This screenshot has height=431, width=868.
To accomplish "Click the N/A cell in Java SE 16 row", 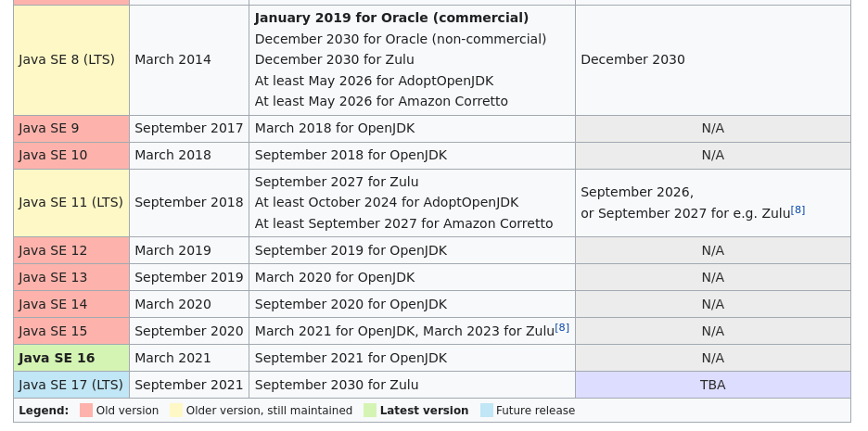I will click(x=713, y=358).
